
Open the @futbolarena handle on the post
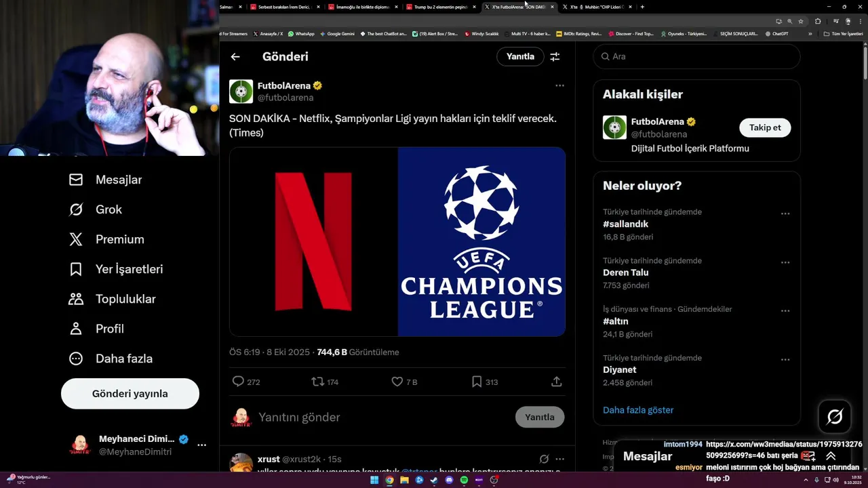(x=285, y=98)
